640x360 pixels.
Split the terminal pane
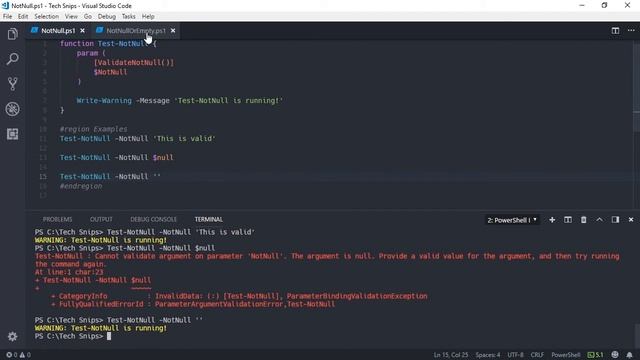(x=568, y=220)
